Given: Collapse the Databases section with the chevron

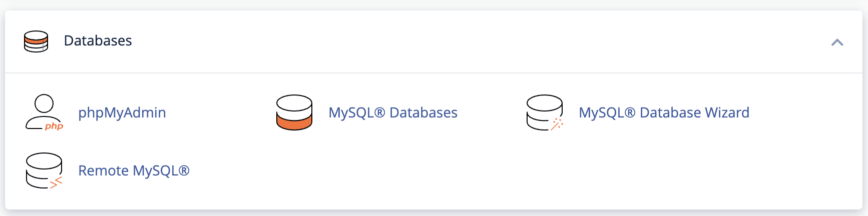Looking at the screenshot, I should click(837, 42).
